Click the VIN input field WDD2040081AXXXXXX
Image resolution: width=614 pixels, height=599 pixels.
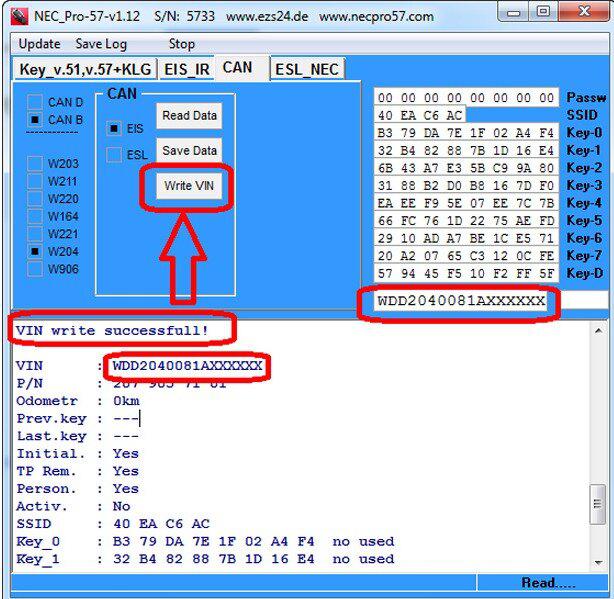pos(460,301)
